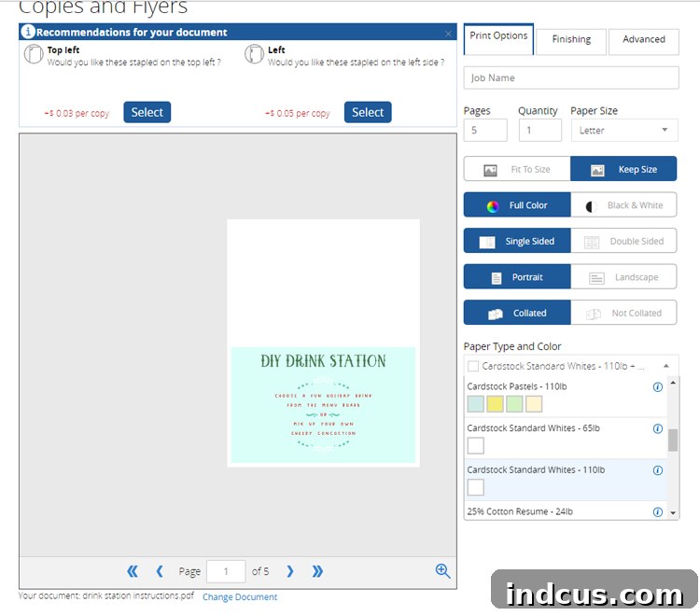Click the Black & White half-circle icon

(591, 206)
